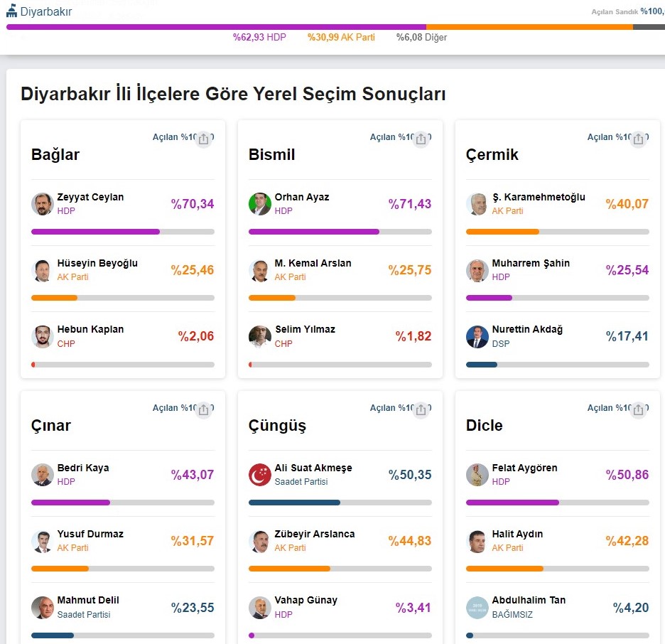Screen dimensions: 665x644
Task: Open Zeyyat Ceylan's candidate photo
Action: coord(43,204)
